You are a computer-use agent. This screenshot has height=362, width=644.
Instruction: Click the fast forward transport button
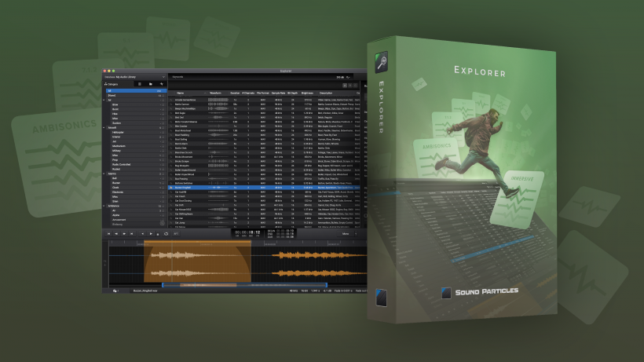click(x=124, y=233)
